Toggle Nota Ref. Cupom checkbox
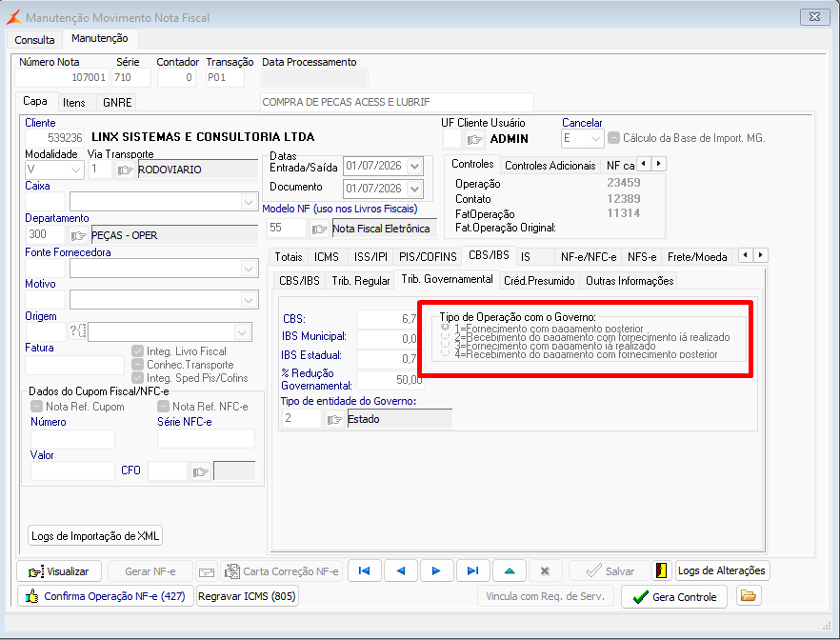 [x=36, y=407]
